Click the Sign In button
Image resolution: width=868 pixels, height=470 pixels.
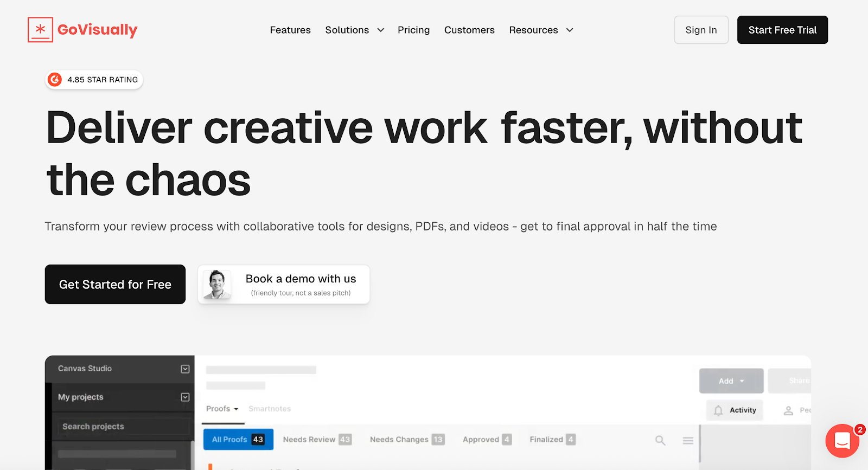701,30
